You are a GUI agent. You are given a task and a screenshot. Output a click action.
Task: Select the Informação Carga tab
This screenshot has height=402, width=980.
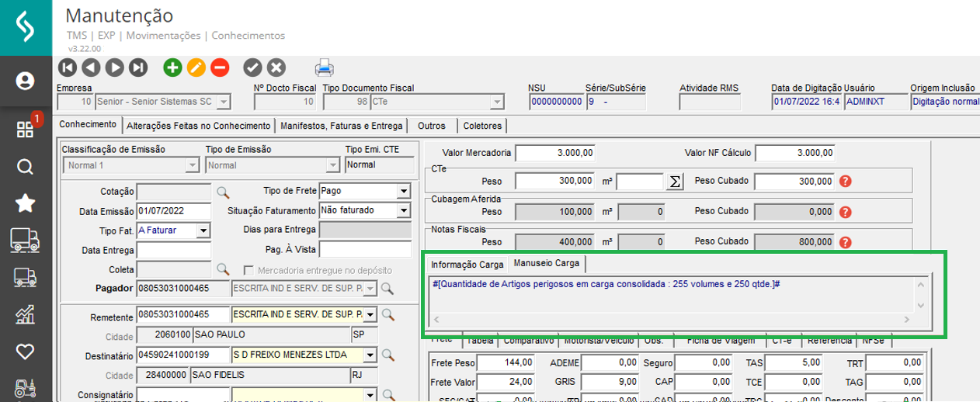(x=467, y=264)
